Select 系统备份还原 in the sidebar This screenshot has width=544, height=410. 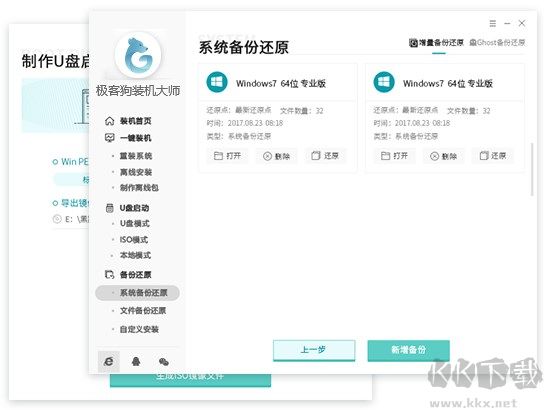coord(137,293)
